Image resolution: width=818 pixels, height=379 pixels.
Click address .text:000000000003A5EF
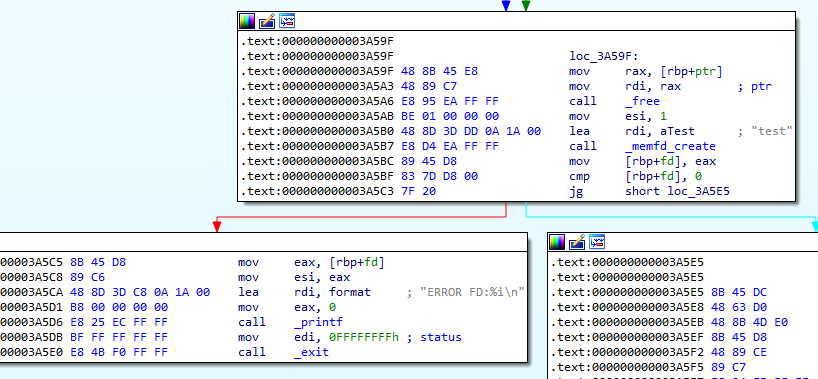pos(628,337)
